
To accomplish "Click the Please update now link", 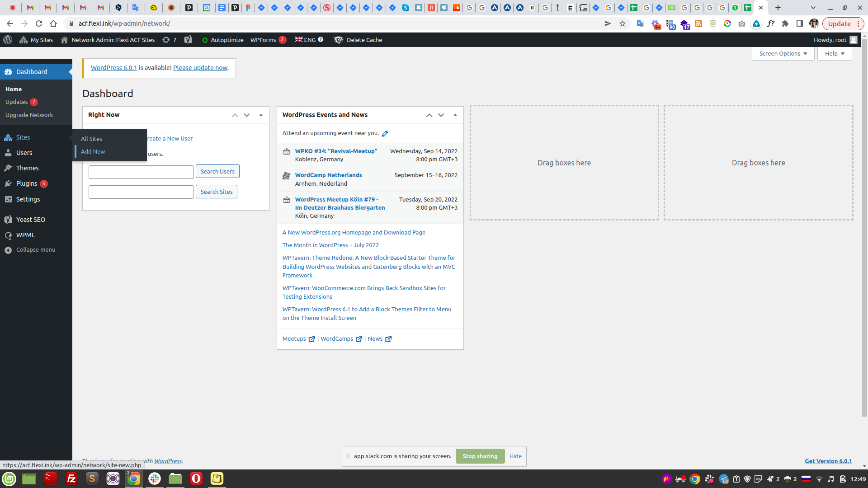I will point(200,68).
